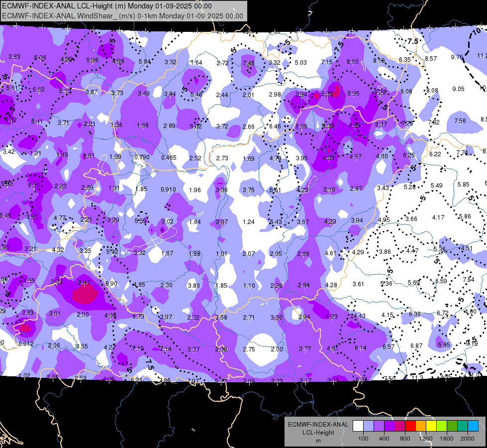487x448 pixels.
Task: Click the wind shear value 8.60
Action: 353,62
